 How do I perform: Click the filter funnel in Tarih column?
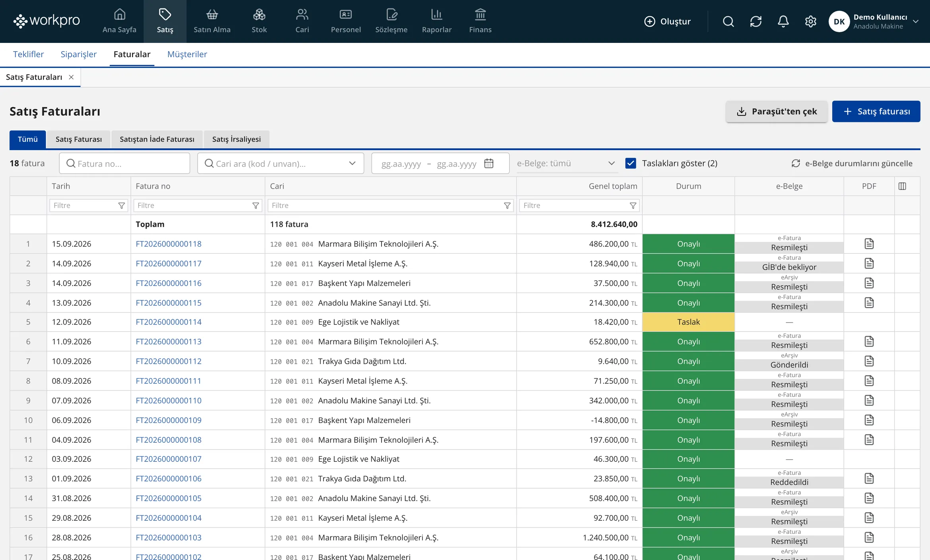point(122,205)
